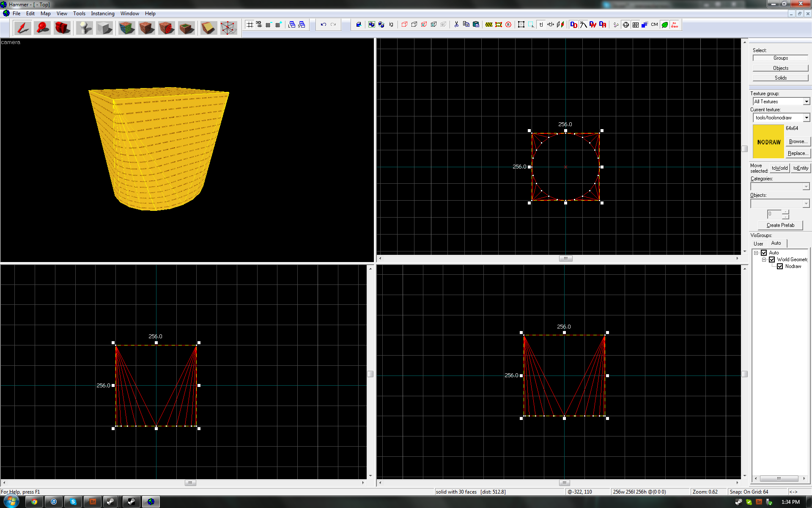Activate the Selection tool
The width and height of the screenshot is (812, 508).
click(22, 28)
